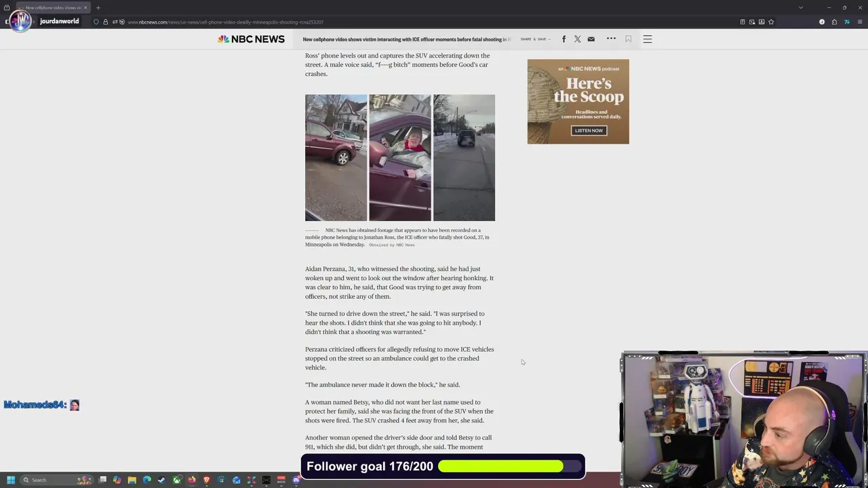Click the streamer webcam overlay
This screenshot has height=488, width=868.
point(743,419)
